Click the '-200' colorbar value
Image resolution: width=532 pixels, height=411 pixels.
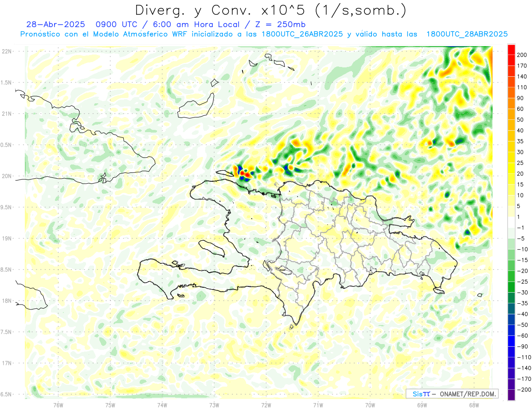[524, 390]
